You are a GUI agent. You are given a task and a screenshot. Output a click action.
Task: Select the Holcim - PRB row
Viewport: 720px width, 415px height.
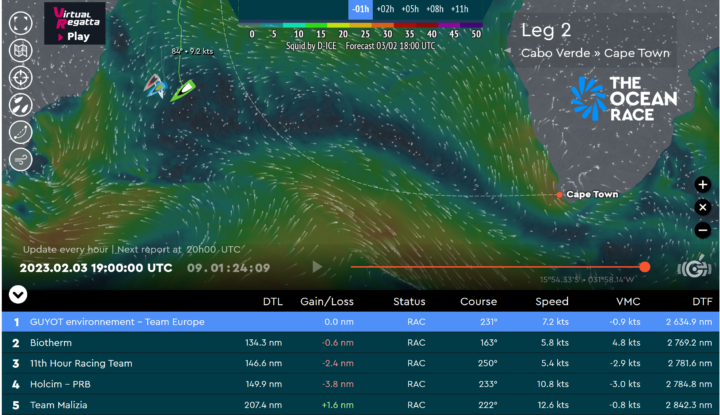click(x=360, y=384)
